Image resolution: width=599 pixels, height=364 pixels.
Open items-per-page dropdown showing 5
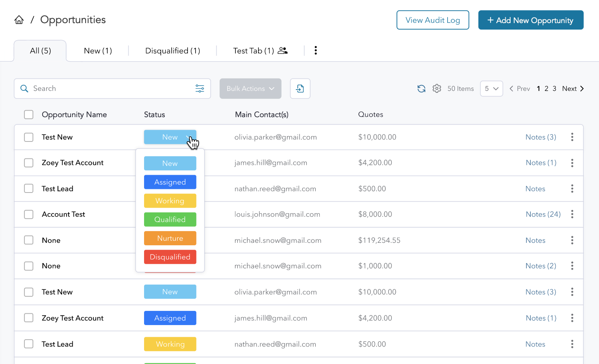[x=491, y=88]
